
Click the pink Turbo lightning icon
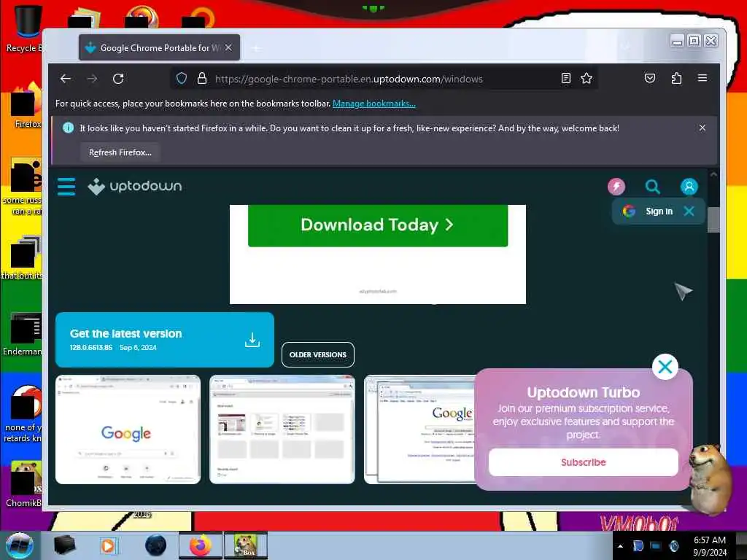coord(616,186)
